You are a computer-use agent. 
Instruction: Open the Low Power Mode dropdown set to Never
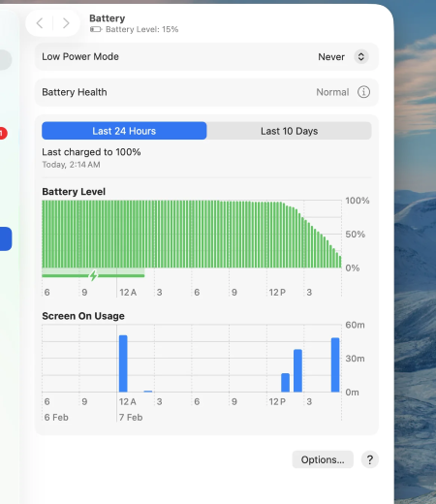click(361, 57)
